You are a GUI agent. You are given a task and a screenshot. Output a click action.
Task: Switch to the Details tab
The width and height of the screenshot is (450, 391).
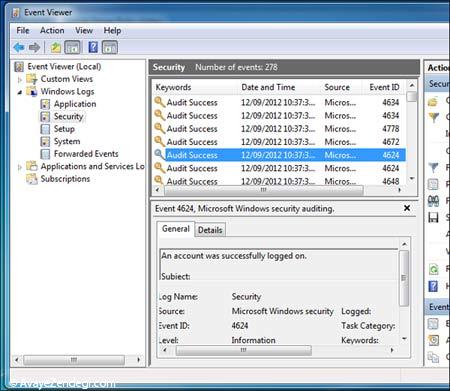point(210,230)
